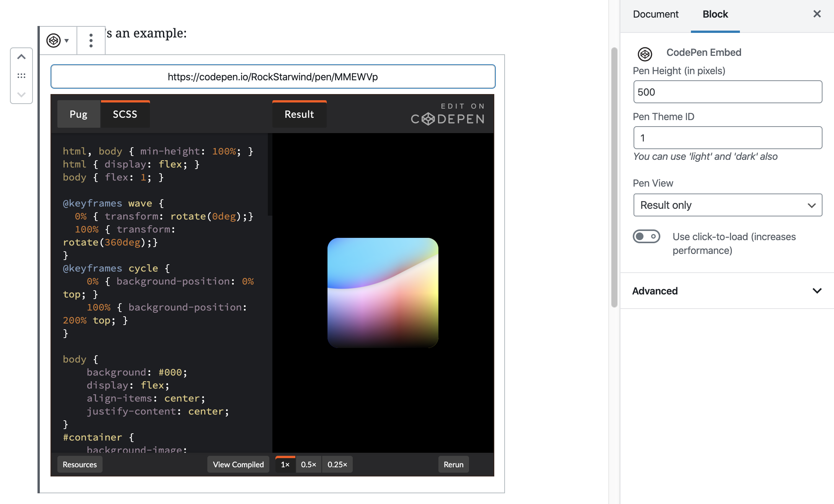Open the Resources button

(80, 465)
